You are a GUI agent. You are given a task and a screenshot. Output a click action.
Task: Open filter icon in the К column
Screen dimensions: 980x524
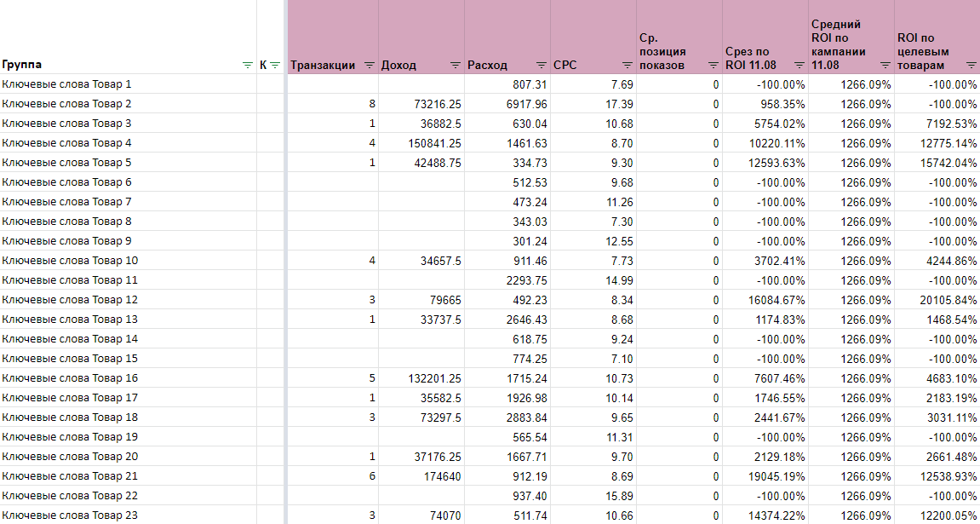[275, 65]
